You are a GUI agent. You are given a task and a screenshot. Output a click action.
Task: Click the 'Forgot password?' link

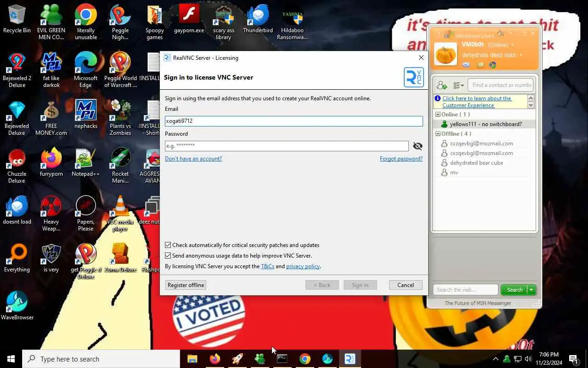pyautogui.click(x=401, y=159)
